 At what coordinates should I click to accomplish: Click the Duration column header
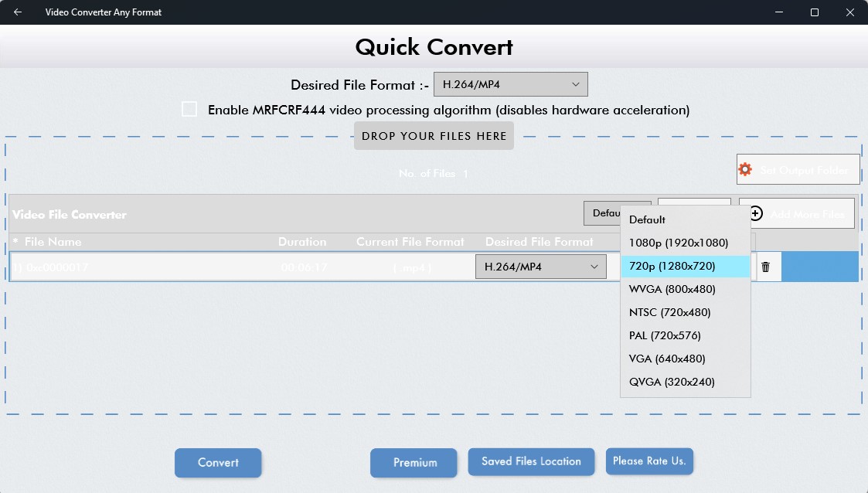[302, 242]
